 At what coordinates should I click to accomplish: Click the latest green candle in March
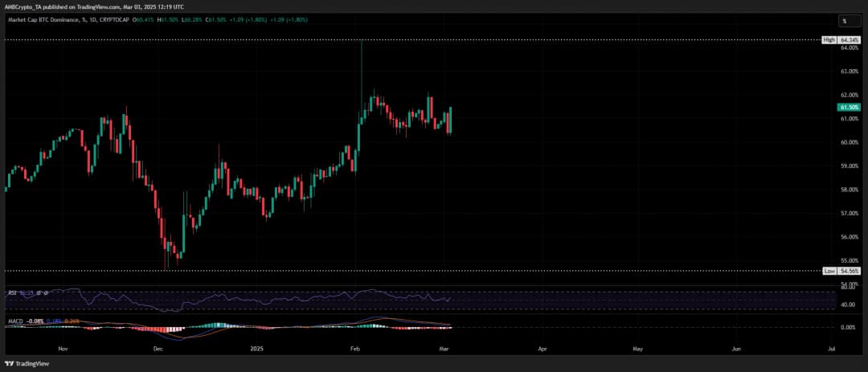point(451,120)
